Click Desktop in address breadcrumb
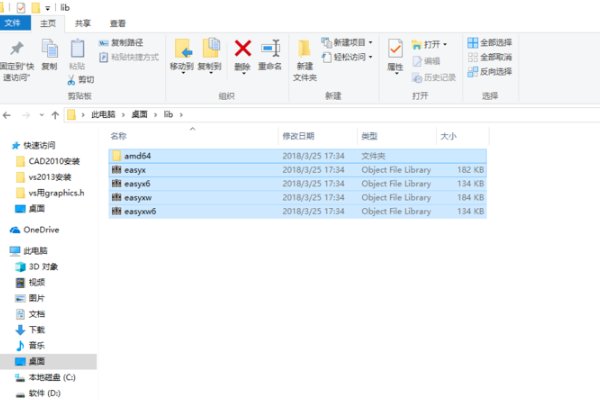 [x=139, y=114]
